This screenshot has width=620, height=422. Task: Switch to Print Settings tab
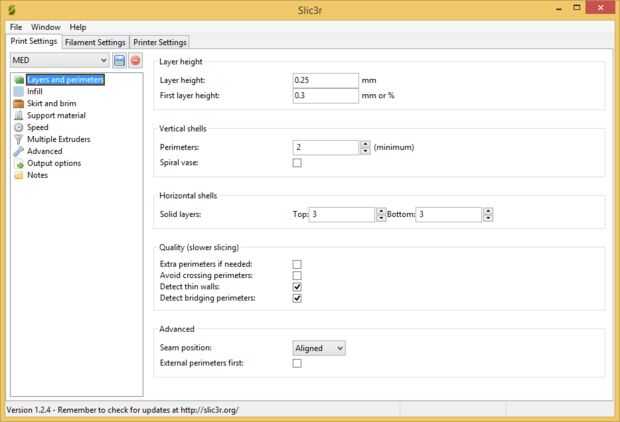[34, 42]
